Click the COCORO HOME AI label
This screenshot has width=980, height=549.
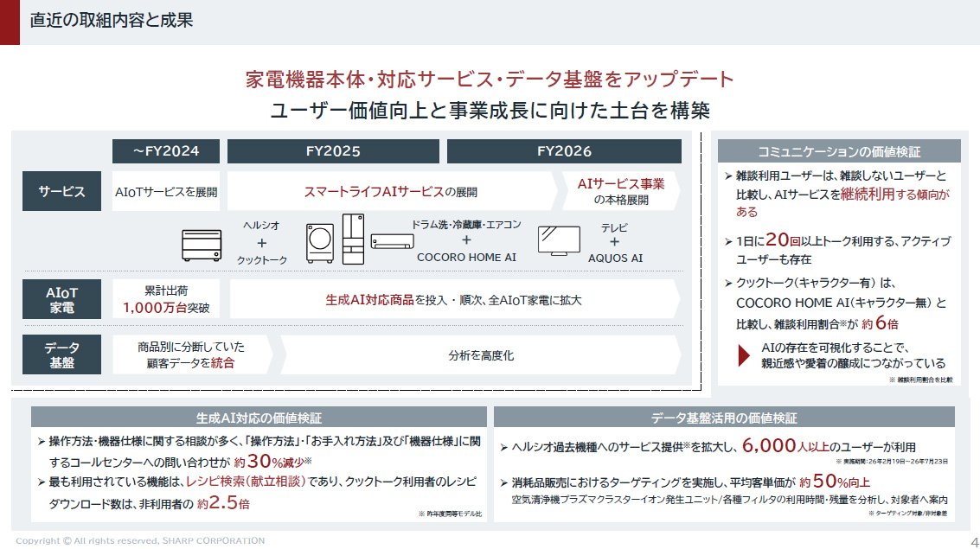point(466,257)
